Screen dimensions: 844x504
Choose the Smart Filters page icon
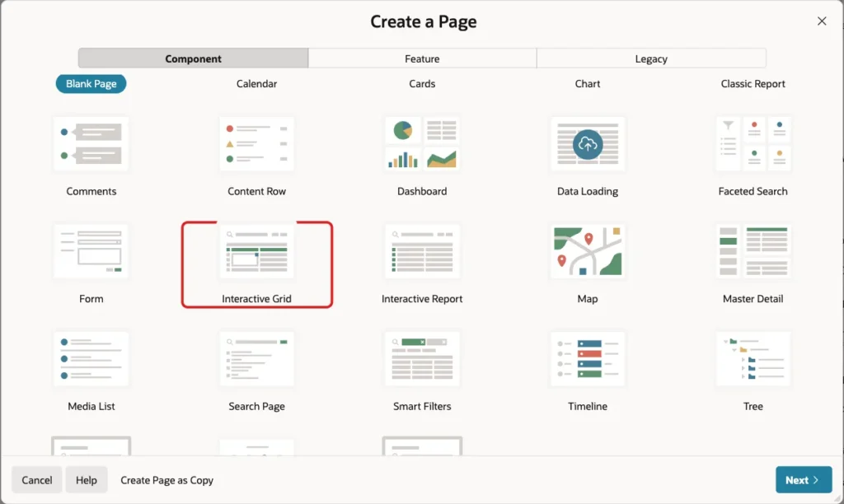(422, 359)
